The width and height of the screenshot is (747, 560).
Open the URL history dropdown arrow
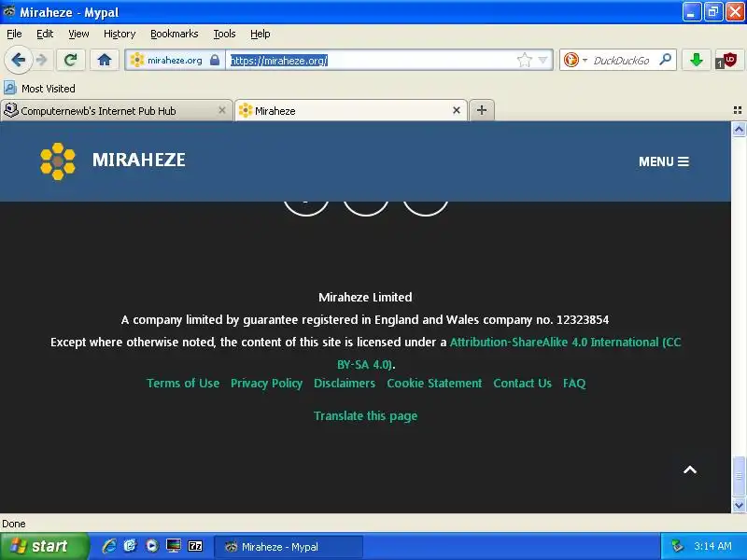543,60
